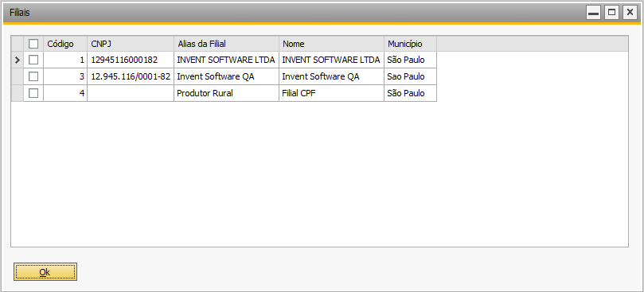This screenshot has height=292, width=644.
Task: Click the Nome column header
Action: pyautogui.click(x=331, y=44)
